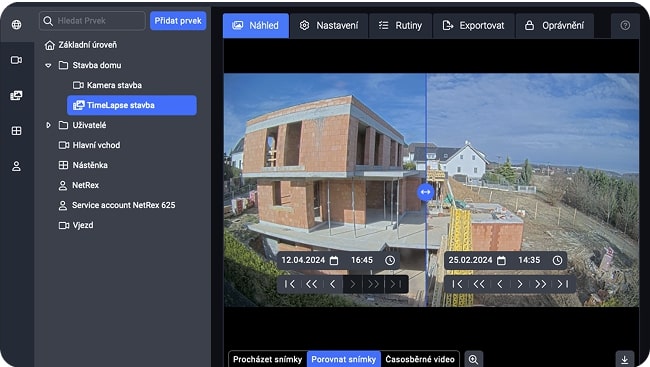The height and width of the screenshot is (367, 650).
Task: Click the help question mark icon
Action: (625, 25)
